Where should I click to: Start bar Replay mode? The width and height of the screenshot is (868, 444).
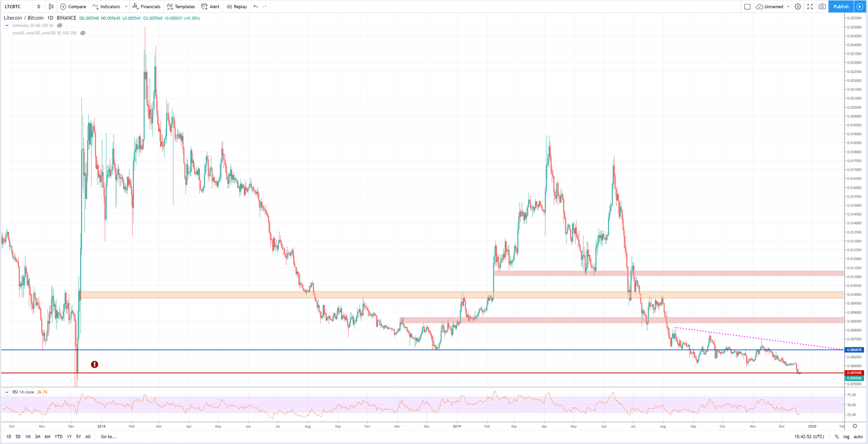(x=237, y=7)
